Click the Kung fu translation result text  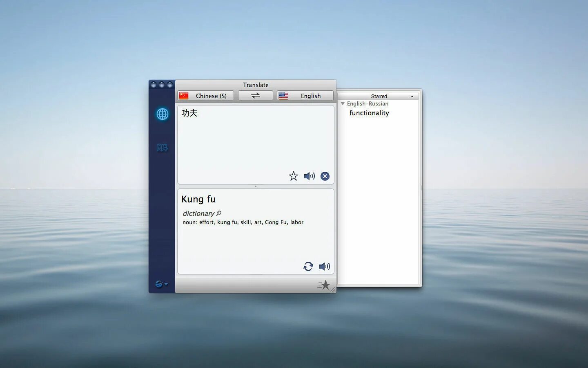coord(198,199)
